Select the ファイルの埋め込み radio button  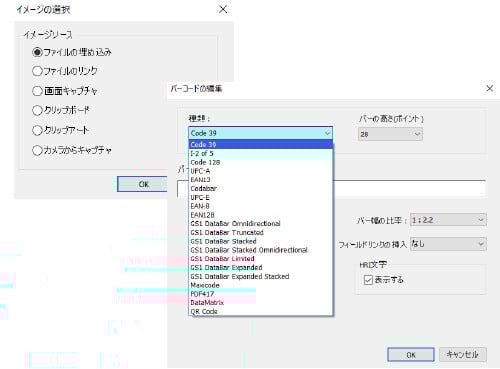point(37,52)
